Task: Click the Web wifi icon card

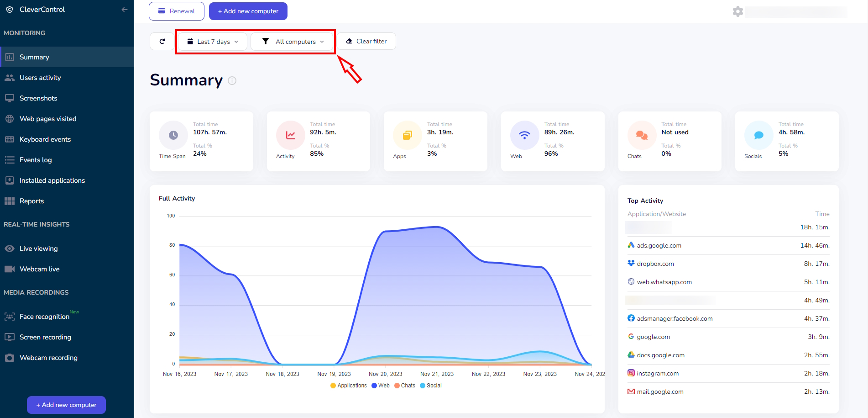Action: [525, 135]
